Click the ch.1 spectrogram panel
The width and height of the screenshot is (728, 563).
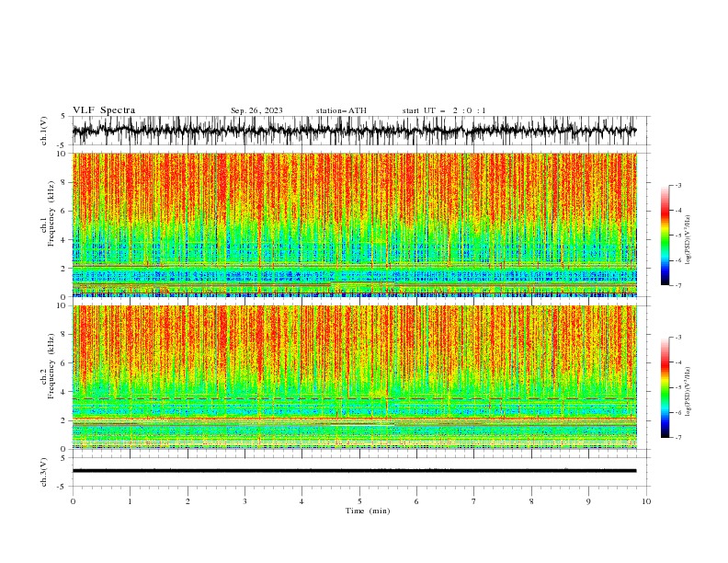(355, 224)
